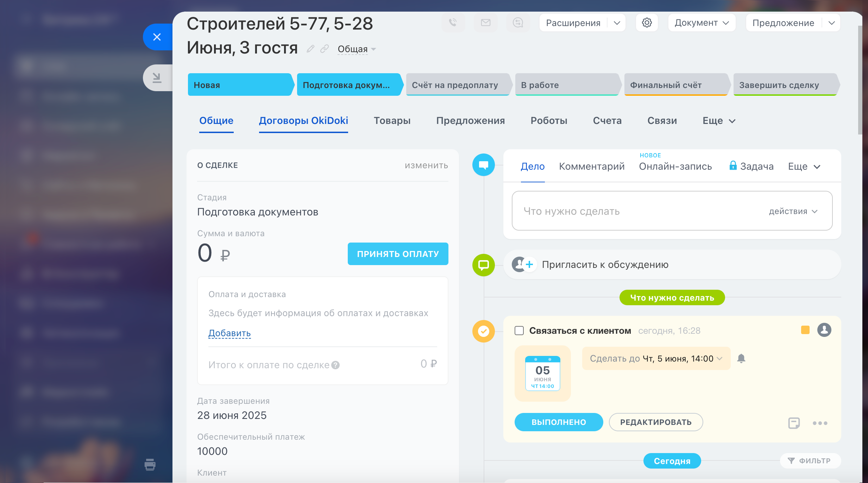Switch to the 'Товары' tab
This screenshot has width=868, height=483.
392,121
